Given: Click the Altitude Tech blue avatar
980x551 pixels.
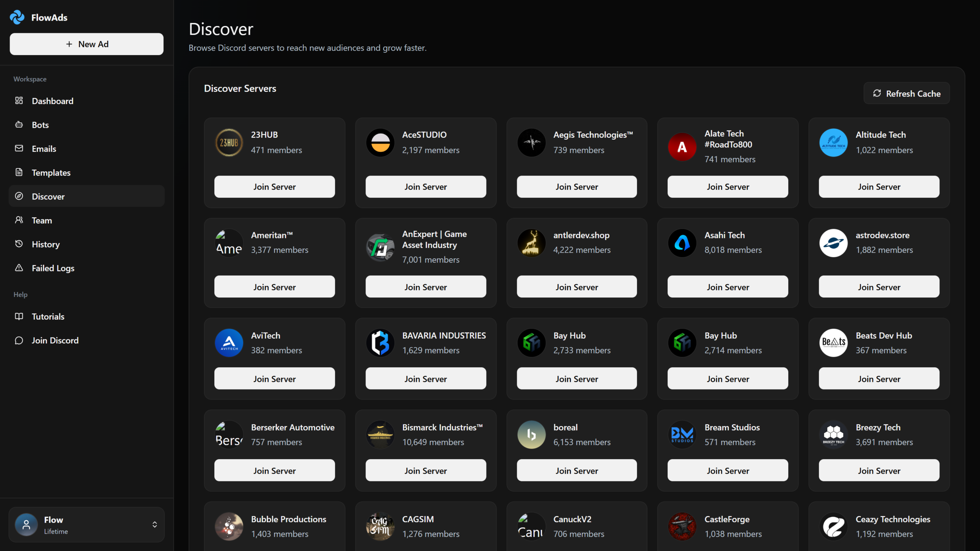Looking at the screenshot, I should point(833,143).
